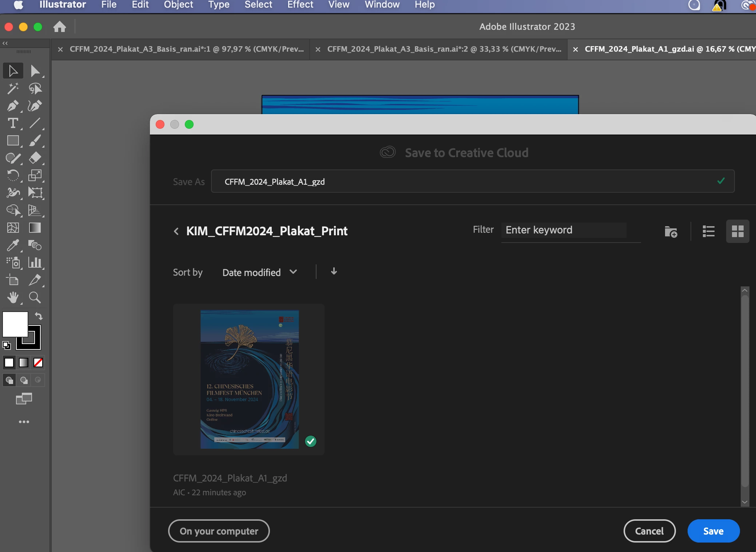Switch to grid view

(737, 231)
